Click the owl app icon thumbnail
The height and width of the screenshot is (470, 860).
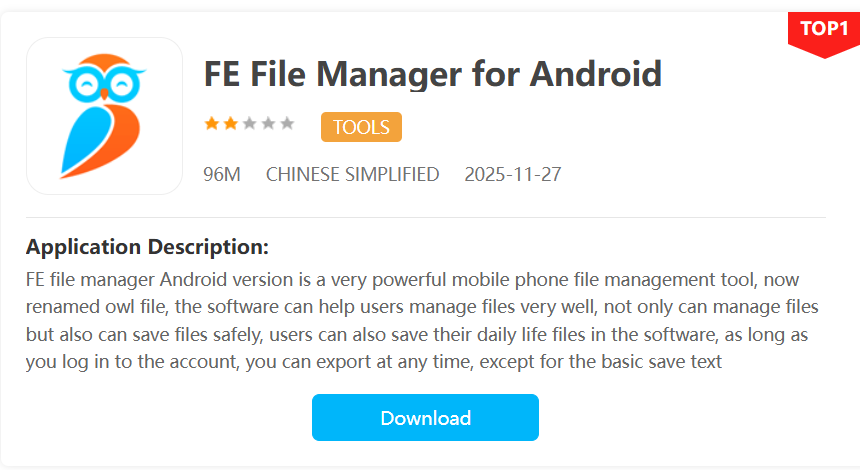click(104, 116)
